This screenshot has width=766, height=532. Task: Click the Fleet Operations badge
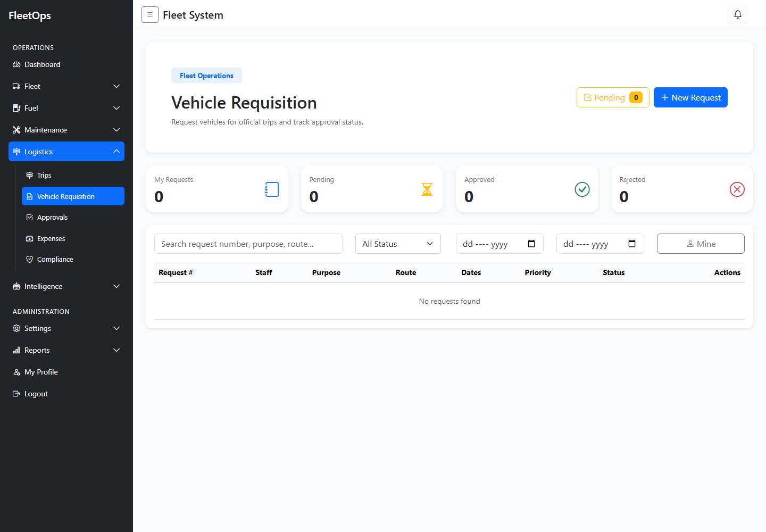206,76
